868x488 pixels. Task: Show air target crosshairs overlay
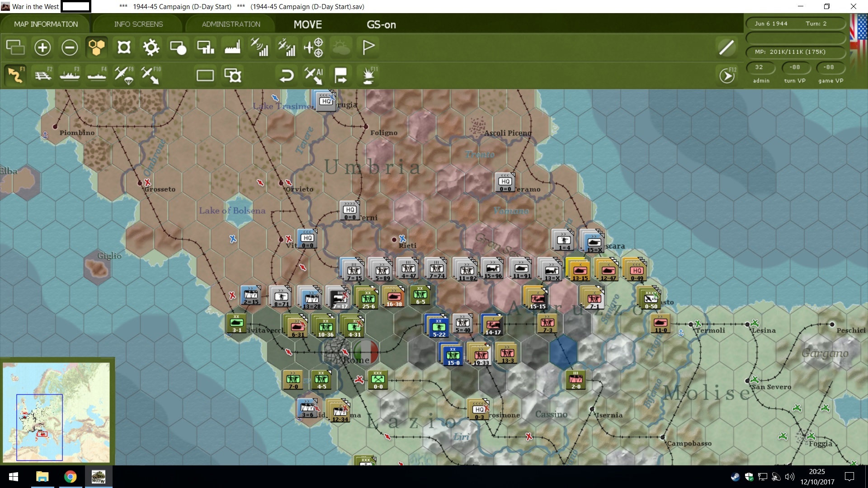click(x=314, y=47)
